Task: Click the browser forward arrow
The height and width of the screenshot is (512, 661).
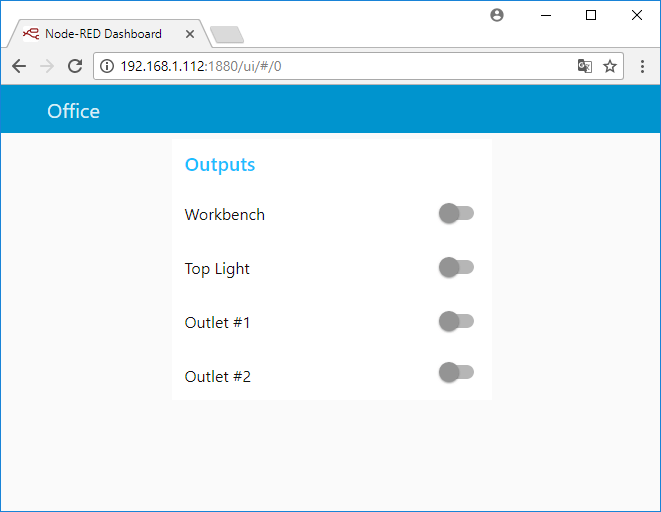Action: (46, 66)
